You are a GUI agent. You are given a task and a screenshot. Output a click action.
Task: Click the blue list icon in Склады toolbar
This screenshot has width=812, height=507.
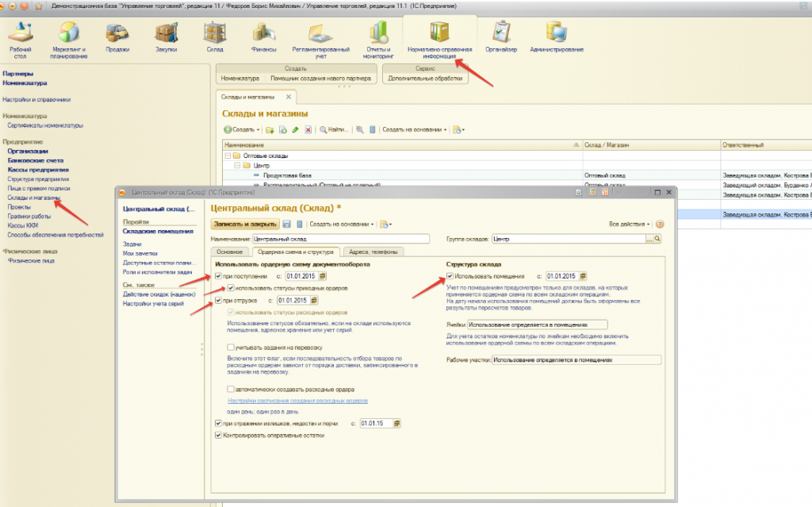point(372,129)
